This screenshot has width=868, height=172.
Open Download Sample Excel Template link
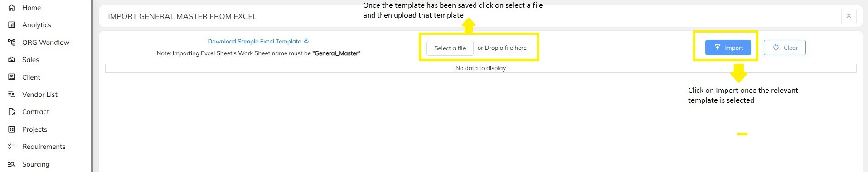click(x=254, y=41)
